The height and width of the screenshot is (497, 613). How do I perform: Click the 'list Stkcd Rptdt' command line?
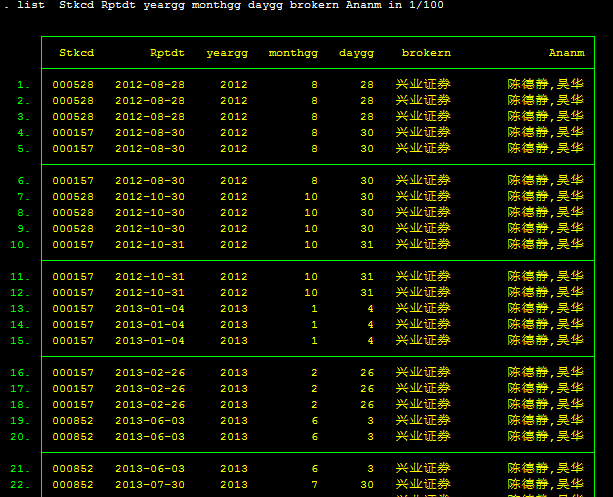click(224, 5)
